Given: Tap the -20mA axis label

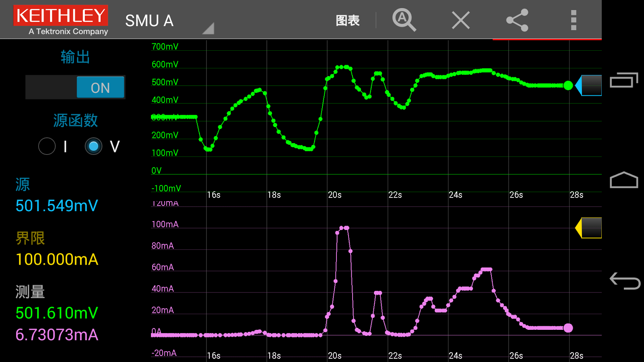Looking at the screenshot, I should [x=164, y=353].
